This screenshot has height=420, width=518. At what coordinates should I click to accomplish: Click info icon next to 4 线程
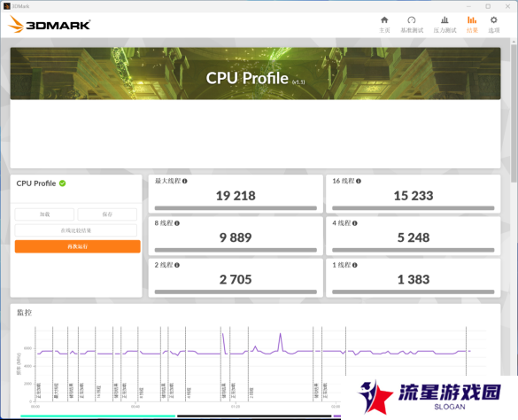point(355,223)
